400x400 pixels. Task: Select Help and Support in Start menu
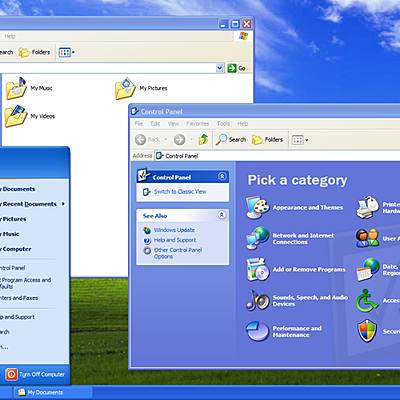17,317
